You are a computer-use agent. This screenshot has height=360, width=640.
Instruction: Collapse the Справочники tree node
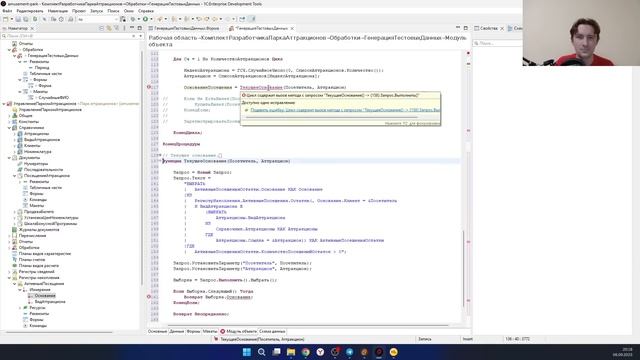click(x=10, y=128)
